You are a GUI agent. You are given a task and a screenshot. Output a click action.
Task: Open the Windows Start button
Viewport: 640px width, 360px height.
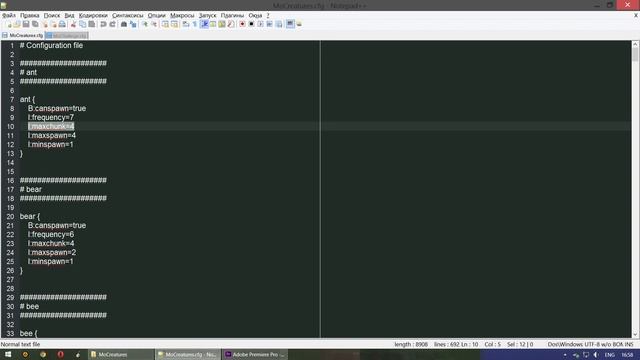(8, 354)
